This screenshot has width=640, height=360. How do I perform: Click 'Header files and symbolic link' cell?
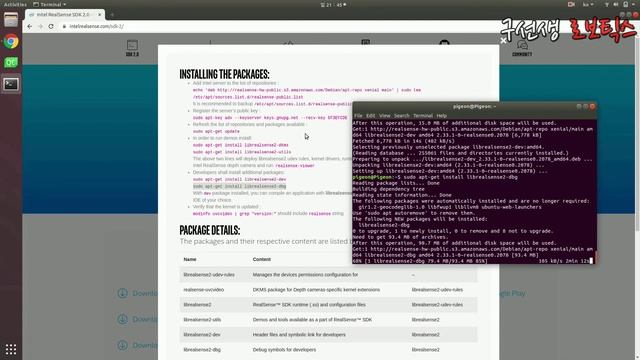click(299, 335)
